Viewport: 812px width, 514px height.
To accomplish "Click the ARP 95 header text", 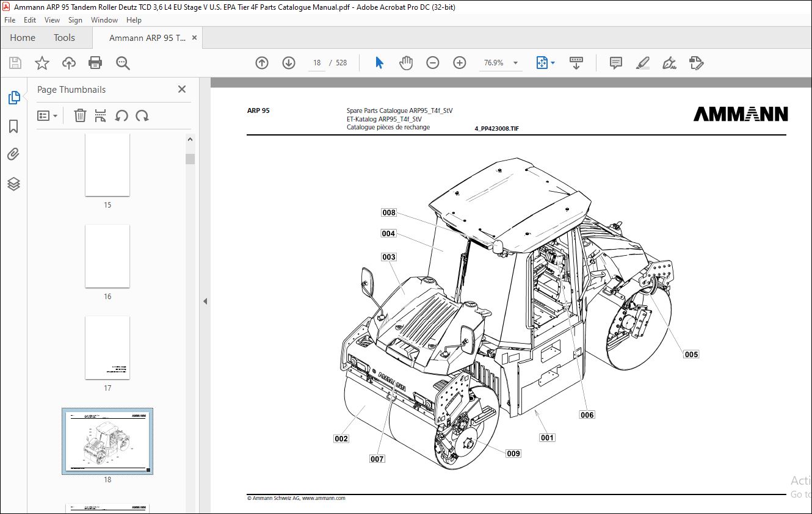I will (x=258, y=110).
